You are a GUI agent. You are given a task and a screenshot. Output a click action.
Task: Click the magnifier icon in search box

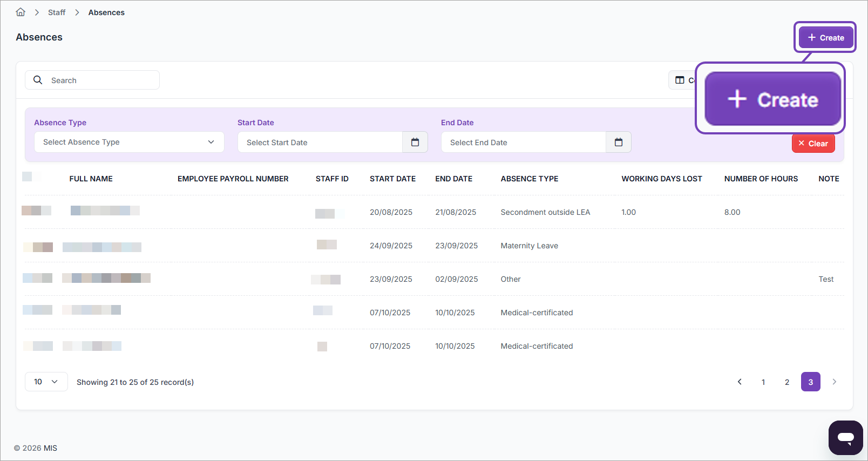point(38,80)
